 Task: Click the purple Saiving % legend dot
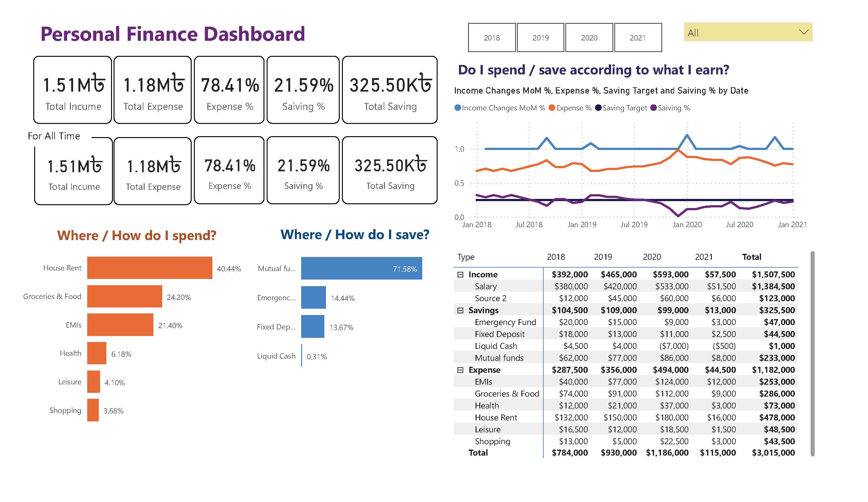click(653, 108)
